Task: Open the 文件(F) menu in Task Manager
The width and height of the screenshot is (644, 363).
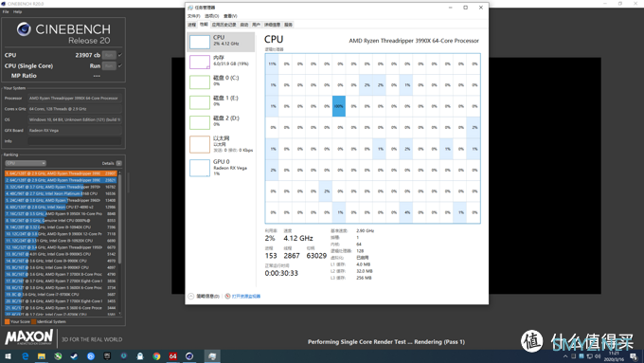Action: coord(194,16)
